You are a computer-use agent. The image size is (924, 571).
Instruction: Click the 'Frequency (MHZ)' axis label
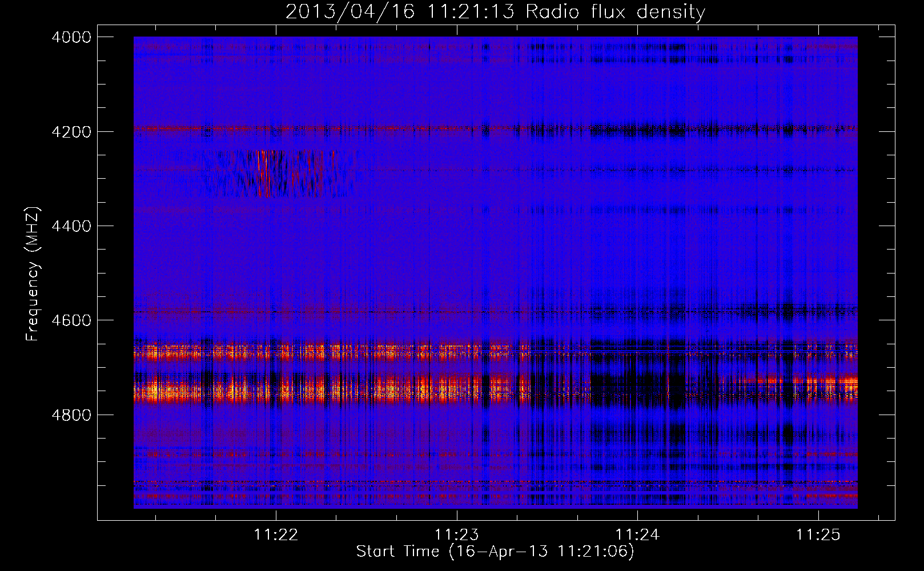[33, 274]
